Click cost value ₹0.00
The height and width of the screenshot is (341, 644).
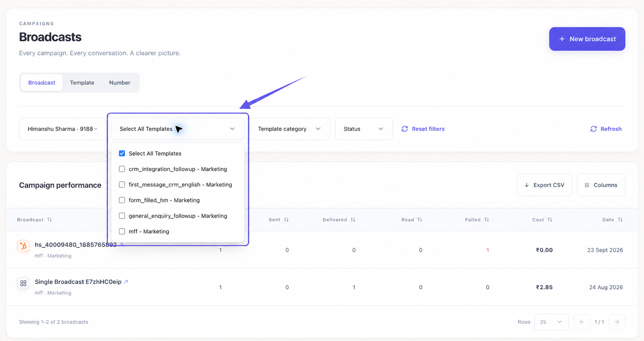[544, 250]
